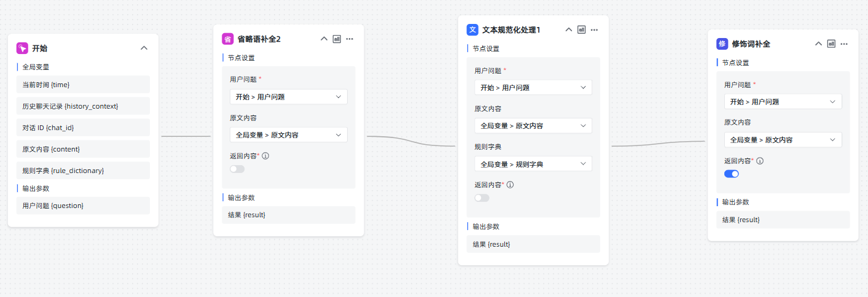Select 历史聊天记录 {history_context} variable row
The image size is (868, 297).
[83, 106]
